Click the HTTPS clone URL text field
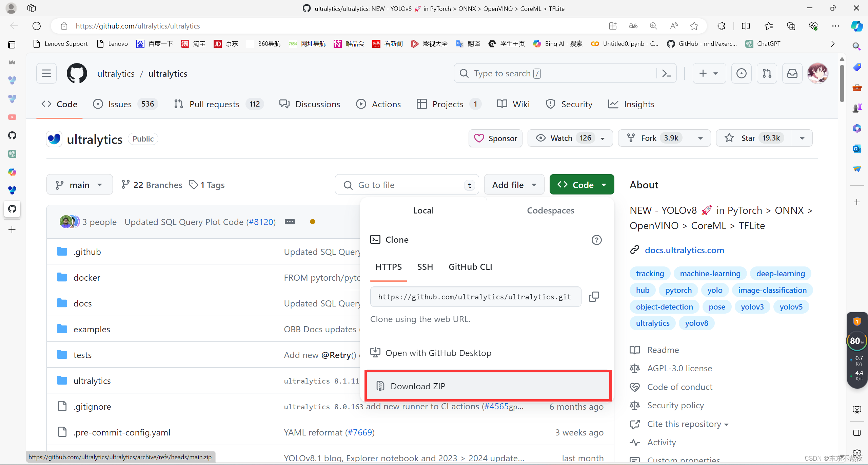868x465 pixels. pos(476,297)
